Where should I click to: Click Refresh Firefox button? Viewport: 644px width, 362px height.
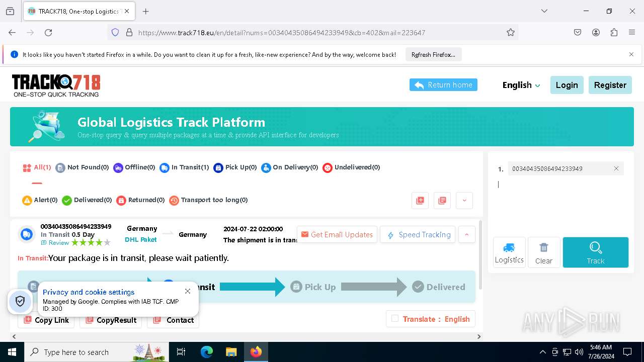(x=433, y=54)
